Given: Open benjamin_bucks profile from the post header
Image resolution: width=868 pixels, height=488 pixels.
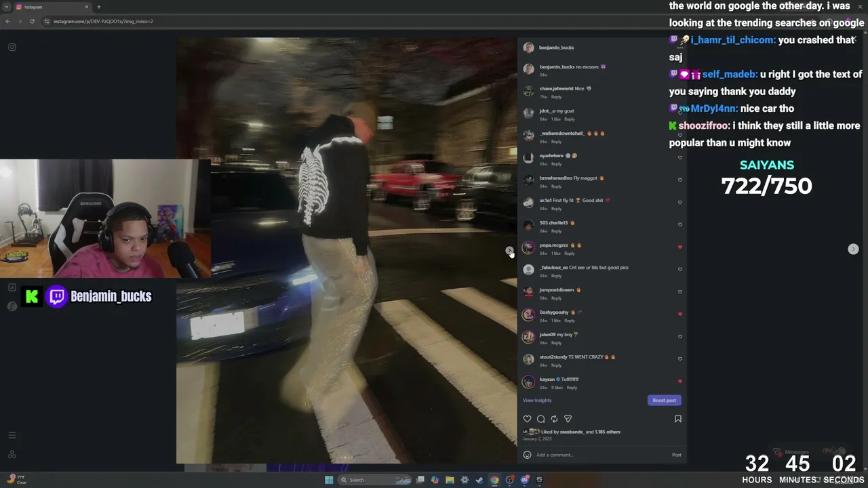Looking at the screenshot, I should [x=557, y=47].
